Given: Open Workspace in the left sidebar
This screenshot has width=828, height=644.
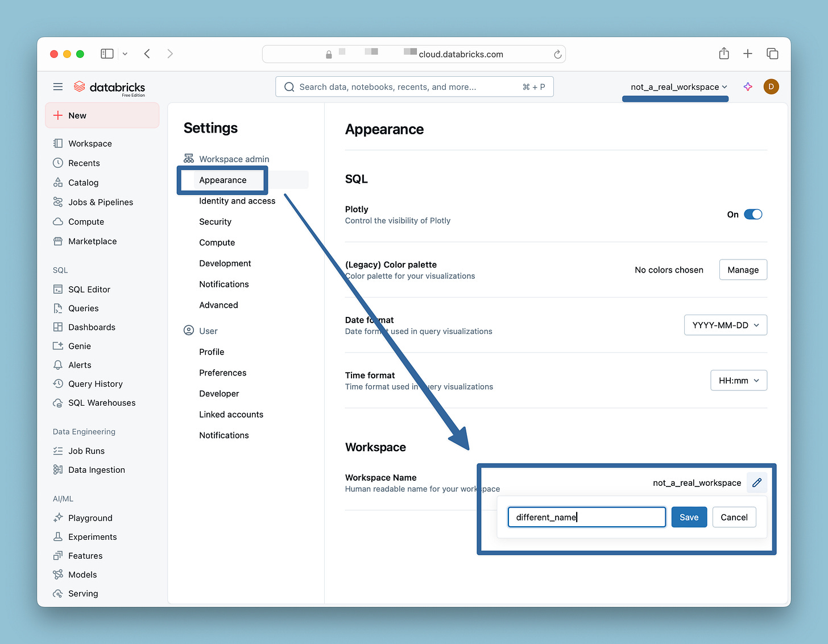Looking at the screenshot, I should (90, 143).
